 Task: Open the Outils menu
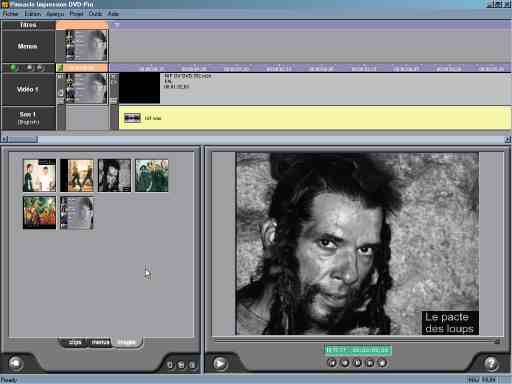coord(95,14)
